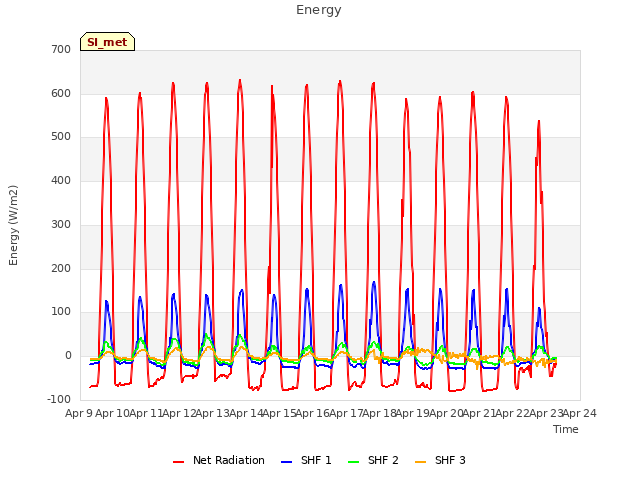Click the blue SHF 1 legend swatch
Screen dimensions: 640x480
coord(287,462)
